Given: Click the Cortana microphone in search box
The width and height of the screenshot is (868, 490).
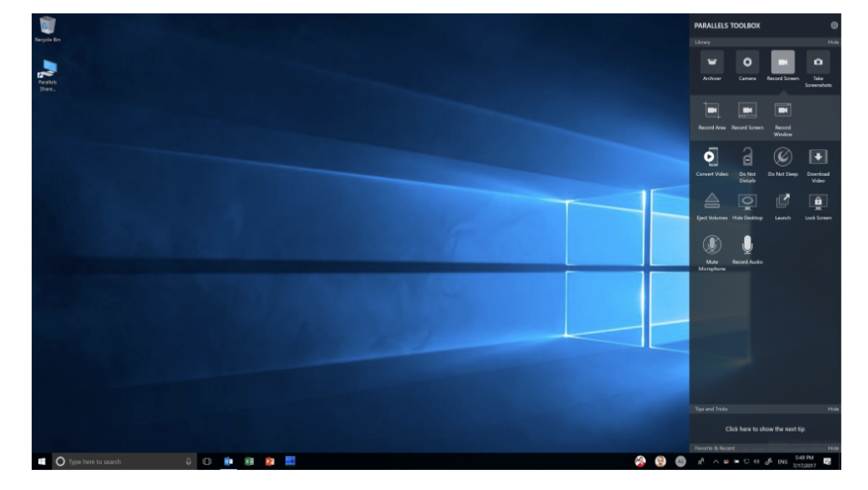Looking at the screenshot, I should pyautogui.click(x=188, y=461).
